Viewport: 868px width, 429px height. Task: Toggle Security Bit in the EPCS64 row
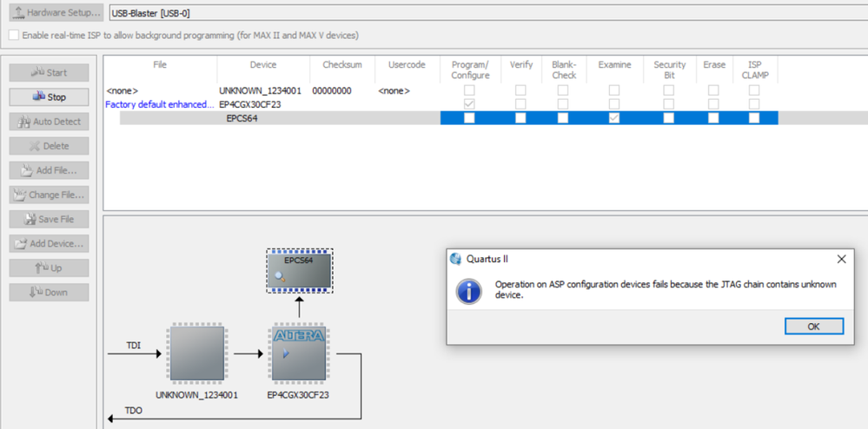click(x=669, y=118)
